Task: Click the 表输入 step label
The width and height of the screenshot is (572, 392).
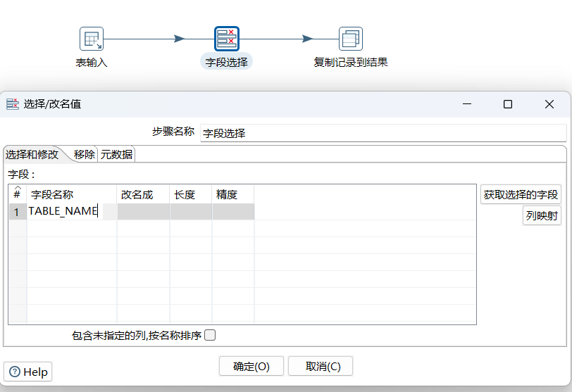Action: 92,63
